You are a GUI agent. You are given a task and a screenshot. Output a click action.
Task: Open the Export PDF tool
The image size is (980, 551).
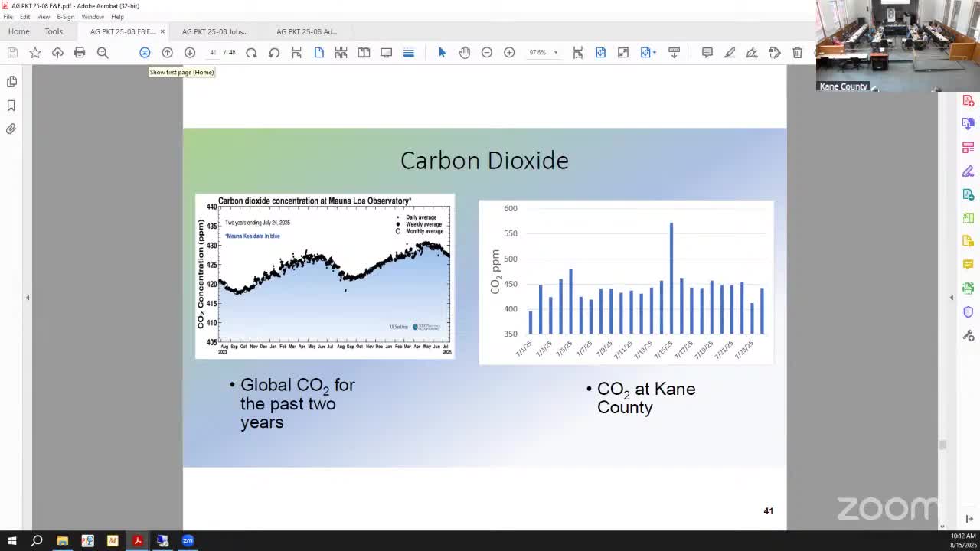(969, 123)
